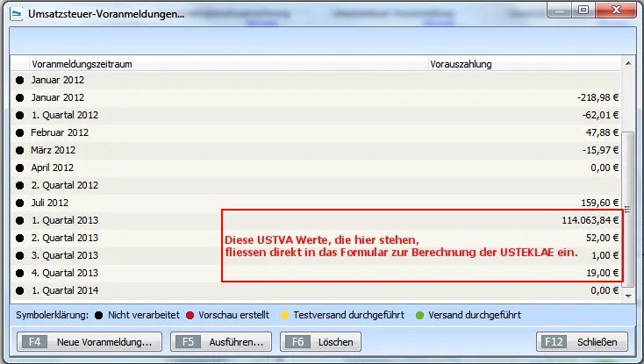Click the status dot beside Juli 2012
The image size is (644, 364).
[20, 203]
